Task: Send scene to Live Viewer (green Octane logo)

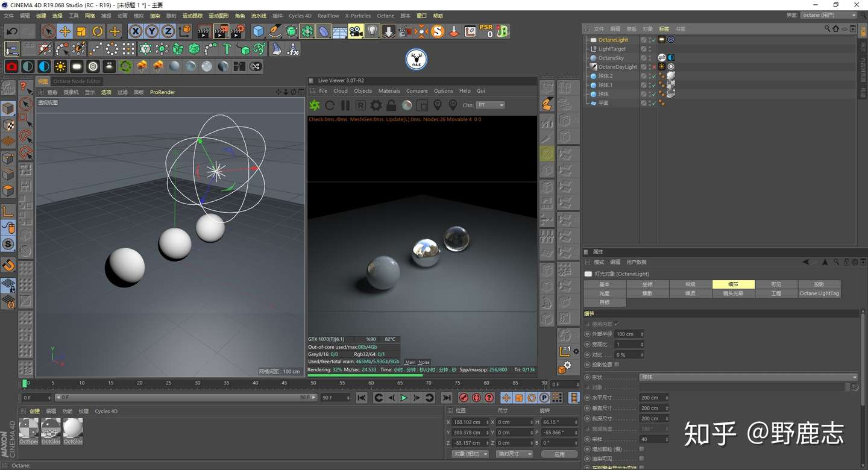Action: (x=315, y=105)
